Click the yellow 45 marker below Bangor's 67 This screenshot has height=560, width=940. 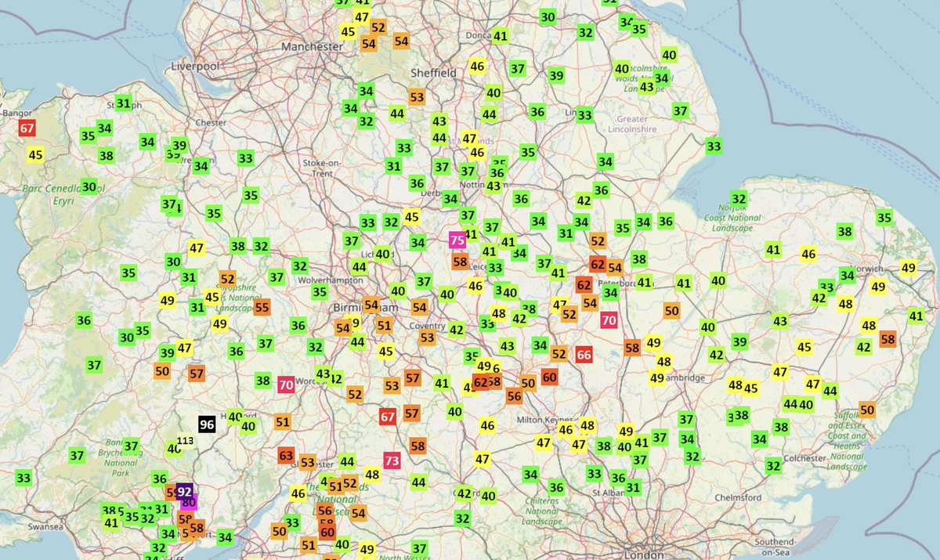tap(35, 155)
